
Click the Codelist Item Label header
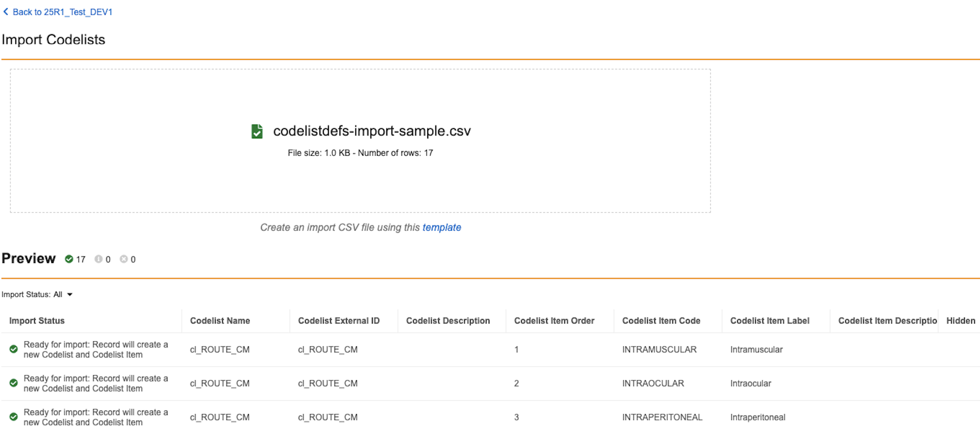click(769, 321)
